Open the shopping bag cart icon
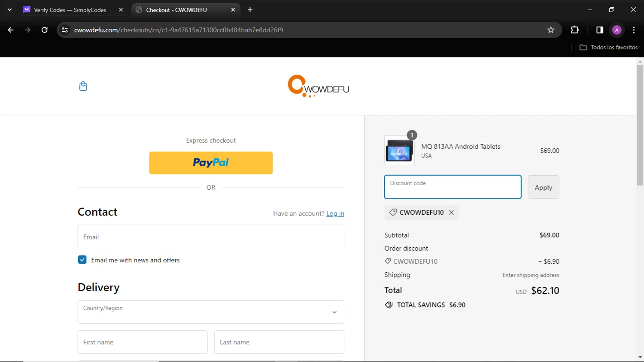 pos(83,86)
